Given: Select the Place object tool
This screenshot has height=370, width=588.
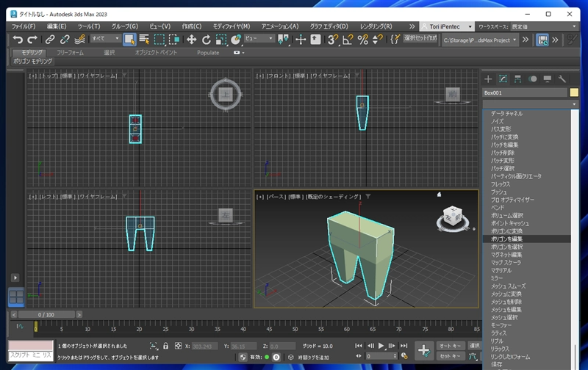Looking at the screenshot, I should [x=236, y=40].
